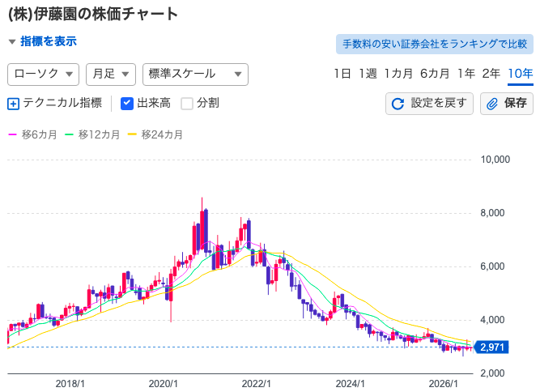Select the 1カ月 range tab

click(398, 74)
